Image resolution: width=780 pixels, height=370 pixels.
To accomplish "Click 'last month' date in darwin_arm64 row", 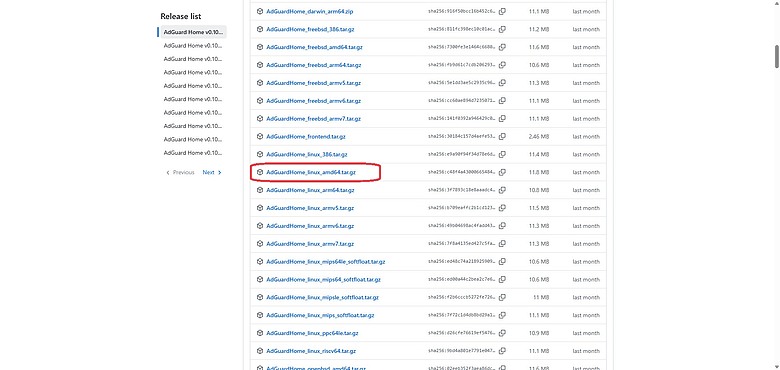I will pyautogui.click(x=586, y=11).
